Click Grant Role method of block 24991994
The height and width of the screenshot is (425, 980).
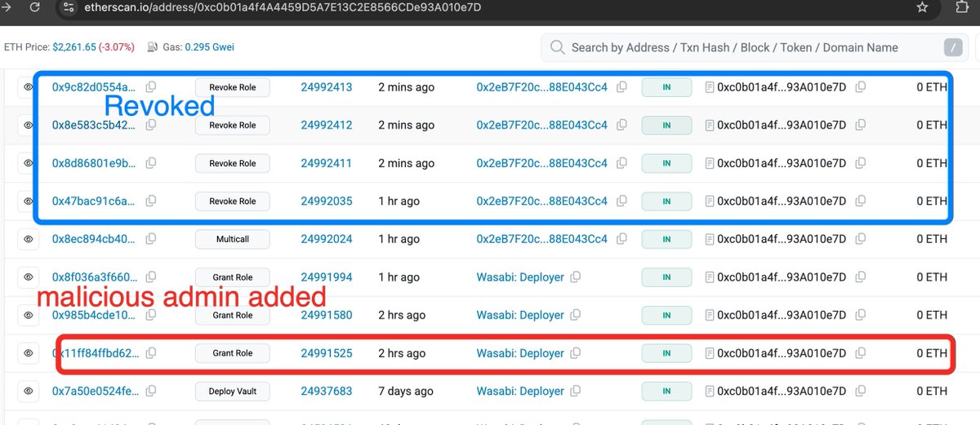click(x=233, y=277)
